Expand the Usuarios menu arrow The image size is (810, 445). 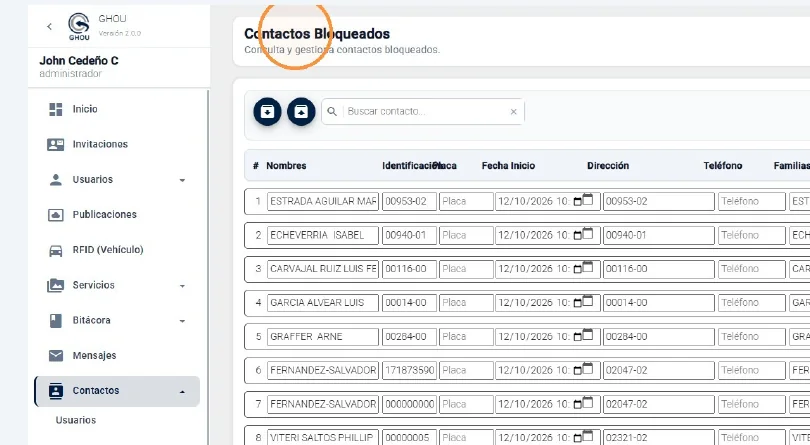point(182,180)
